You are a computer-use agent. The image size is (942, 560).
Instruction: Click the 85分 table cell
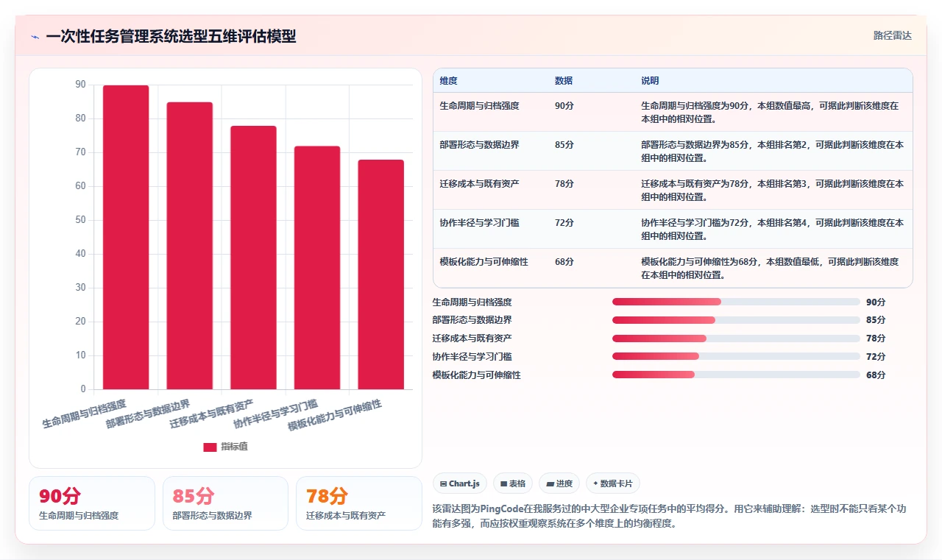(x=592, y=151)
